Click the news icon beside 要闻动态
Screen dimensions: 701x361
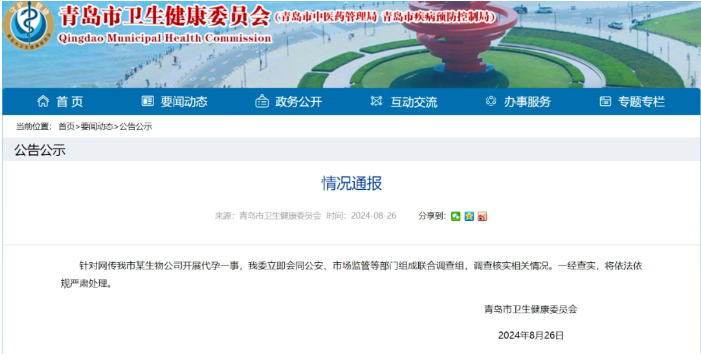pyautogui.click(x=148, y=101)
